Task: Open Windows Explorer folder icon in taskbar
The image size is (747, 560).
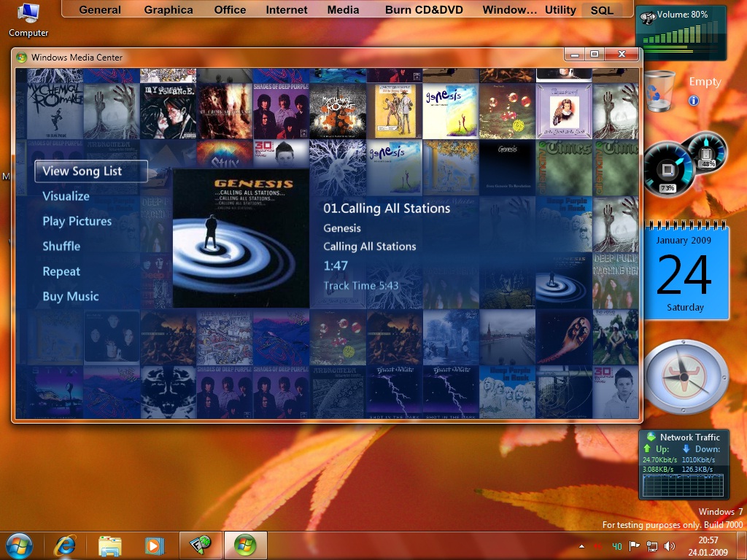Action: (109, 545)
